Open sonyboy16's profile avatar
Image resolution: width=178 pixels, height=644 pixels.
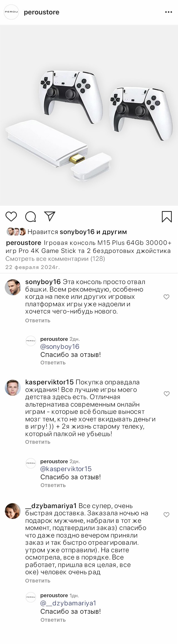click(13, 287)
